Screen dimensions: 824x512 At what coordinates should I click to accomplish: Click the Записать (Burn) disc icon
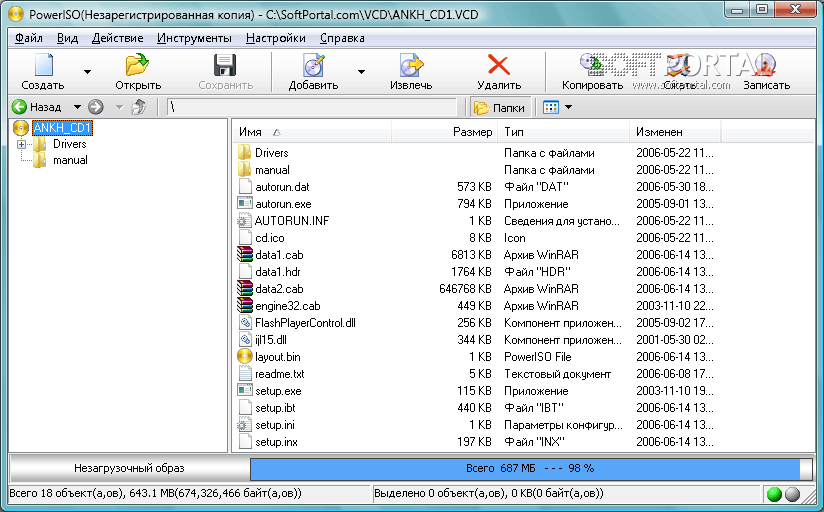tap(765, 67)
